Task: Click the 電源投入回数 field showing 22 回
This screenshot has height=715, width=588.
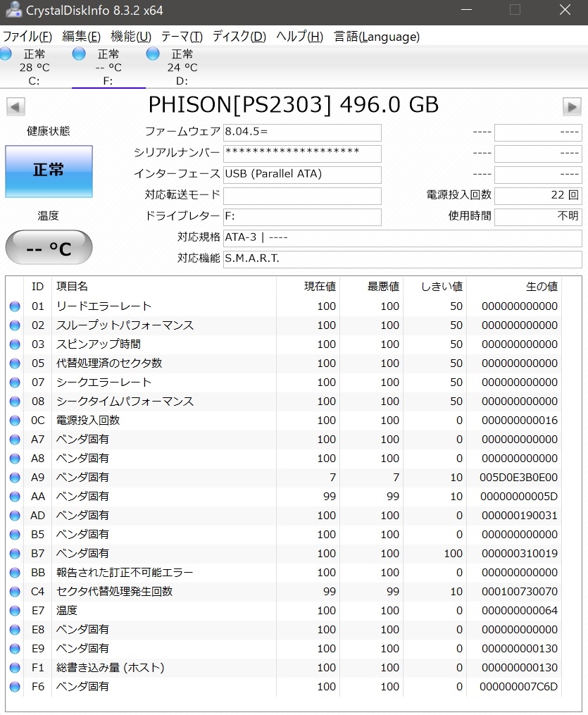Action: point(538,196)
